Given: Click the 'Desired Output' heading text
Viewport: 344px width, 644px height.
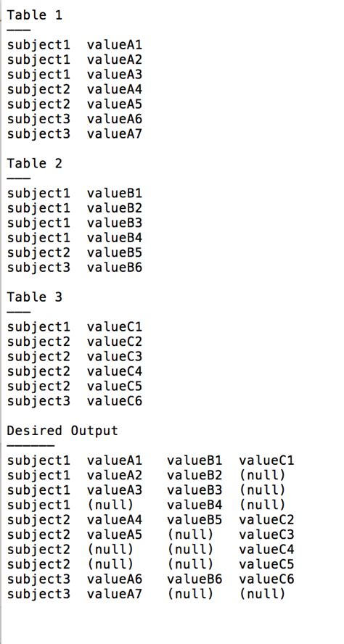Looking at the screenshot, I should [62, 431].
